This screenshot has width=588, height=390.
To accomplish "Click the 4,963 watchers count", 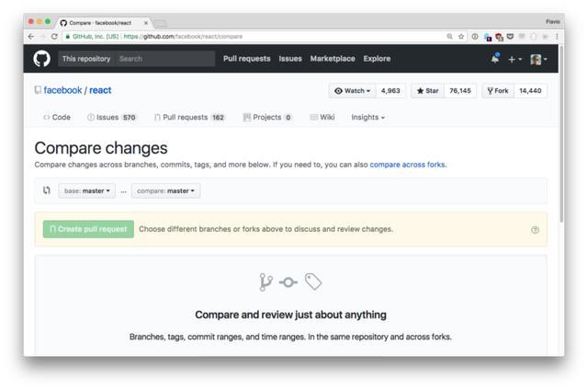I will [390, 91].
